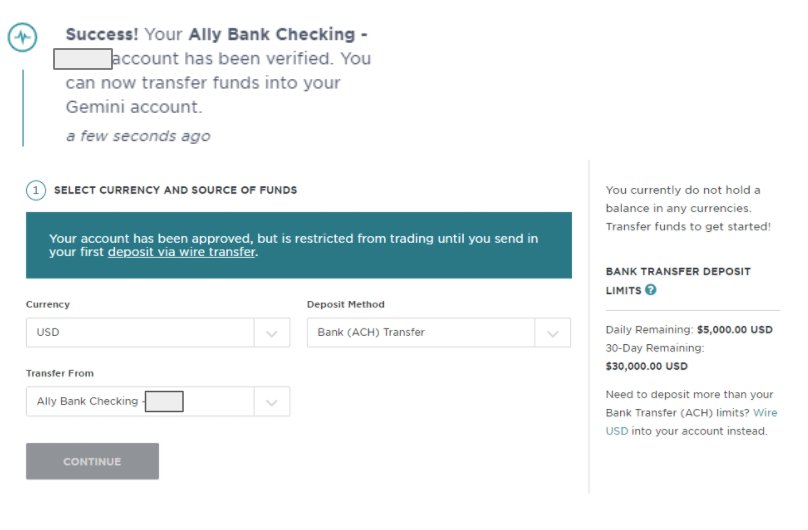Image resolution: width=808 pixels, height=530 pixels.
Task: Click the Continue button
Action: [x=92, y=461]
